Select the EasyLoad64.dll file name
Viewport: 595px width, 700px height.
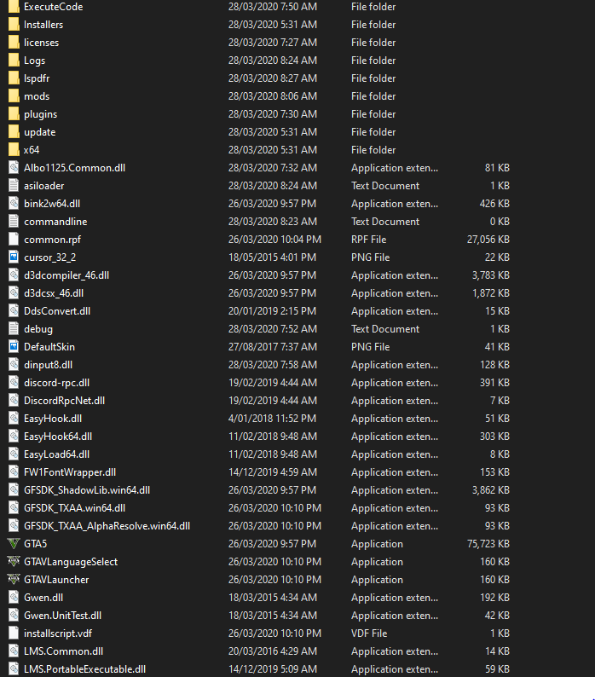click(x=57, y=454)
